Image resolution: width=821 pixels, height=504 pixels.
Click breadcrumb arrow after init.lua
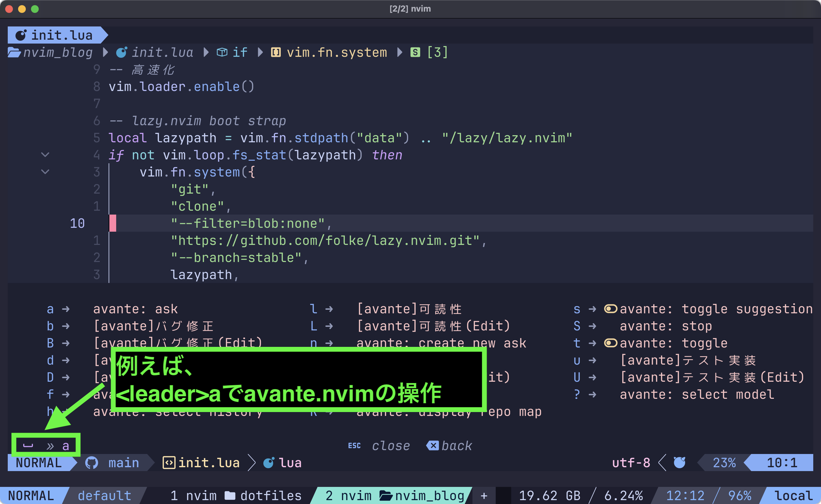206,52
